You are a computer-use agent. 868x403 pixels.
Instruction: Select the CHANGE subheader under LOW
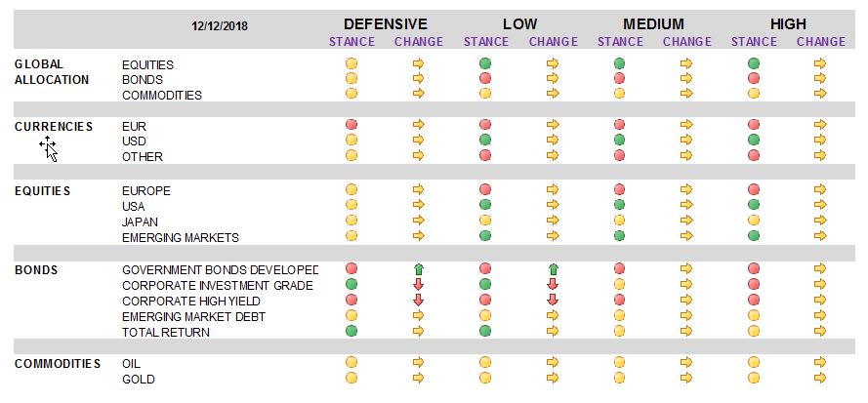coord(553,42)
